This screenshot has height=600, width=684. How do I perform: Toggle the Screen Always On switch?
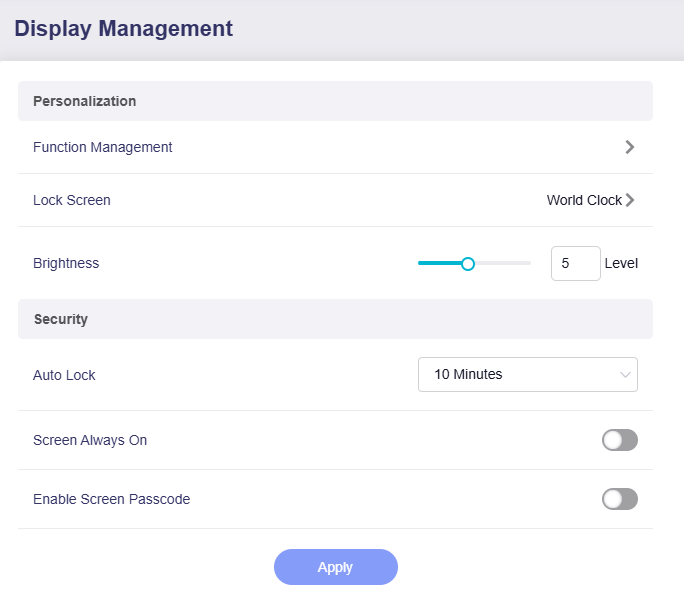(x=619, y=440)
